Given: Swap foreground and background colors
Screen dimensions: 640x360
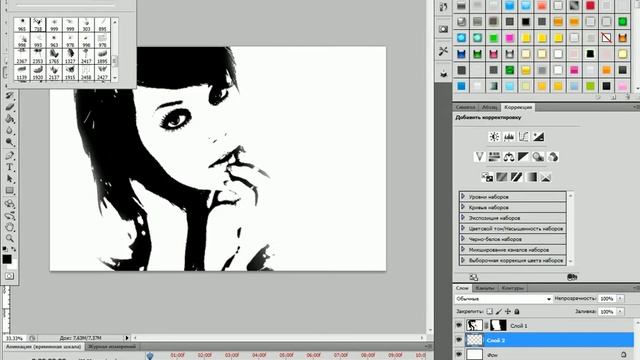Looking at the screenshot, I should click(x=13, y=249).
